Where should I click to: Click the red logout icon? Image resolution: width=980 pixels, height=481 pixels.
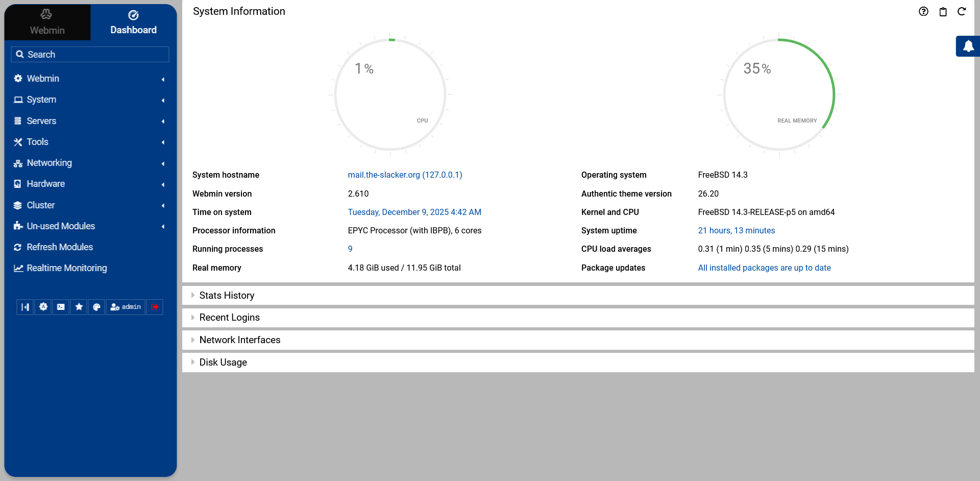[155, 307]
